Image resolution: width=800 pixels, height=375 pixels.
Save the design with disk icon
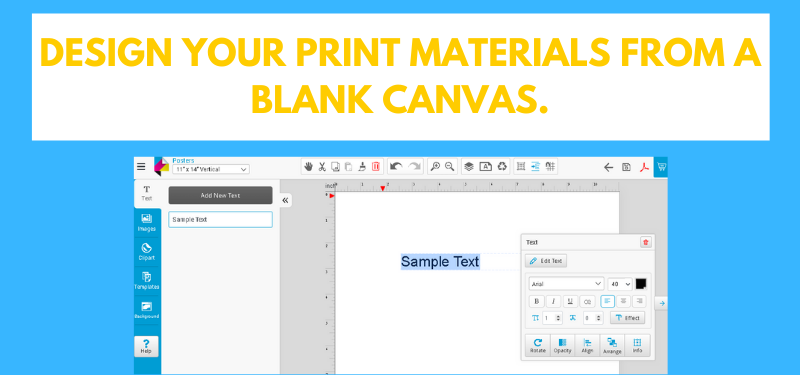626,167
